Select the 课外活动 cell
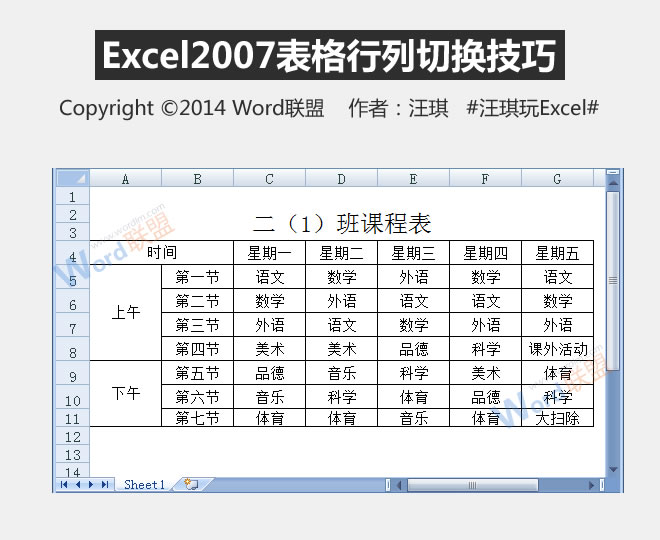This screenshot has width=660, height=540. coord(557,349)
